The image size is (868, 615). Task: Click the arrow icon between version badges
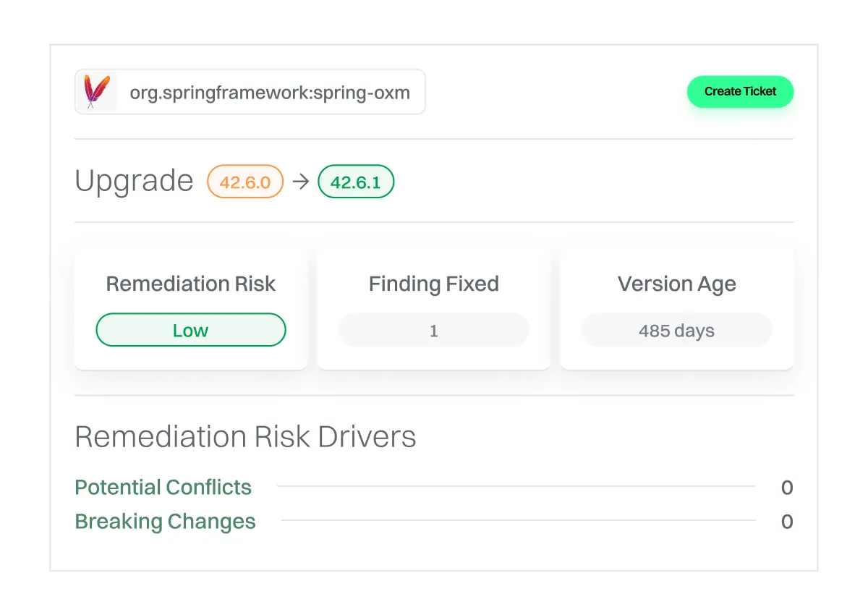tap(301, 182)
